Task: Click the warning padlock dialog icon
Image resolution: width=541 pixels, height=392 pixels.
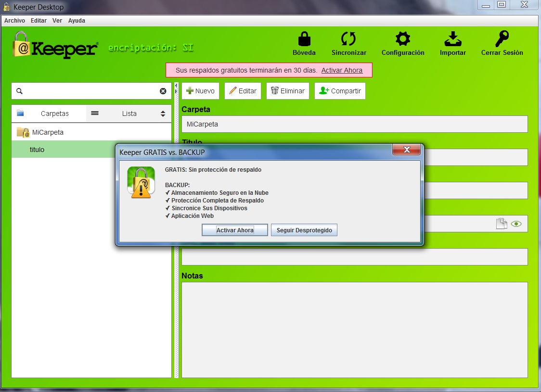Action: tap(141, 182)
